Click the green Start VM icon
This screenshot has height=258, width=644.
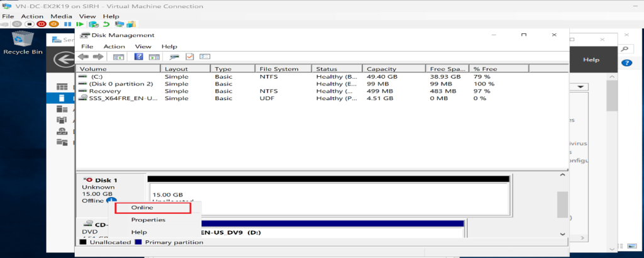click(x=80, y=25)
